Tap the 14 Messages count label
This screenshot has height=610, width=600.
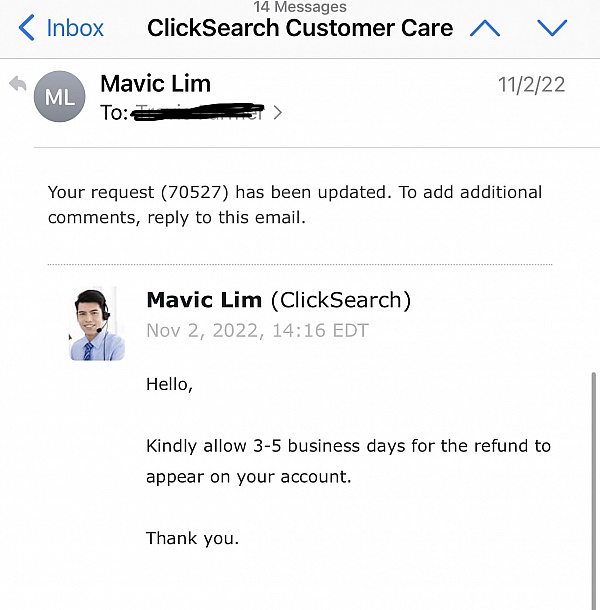(x=299, y=7)
